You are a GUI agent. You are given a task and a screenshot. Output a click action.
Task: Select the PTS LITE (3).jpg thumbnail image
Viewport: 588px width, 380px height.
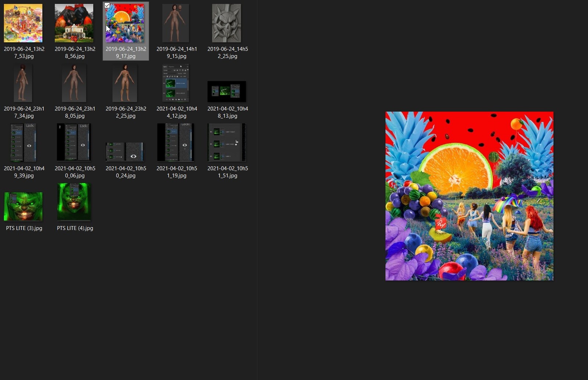(x=23, y=207)
